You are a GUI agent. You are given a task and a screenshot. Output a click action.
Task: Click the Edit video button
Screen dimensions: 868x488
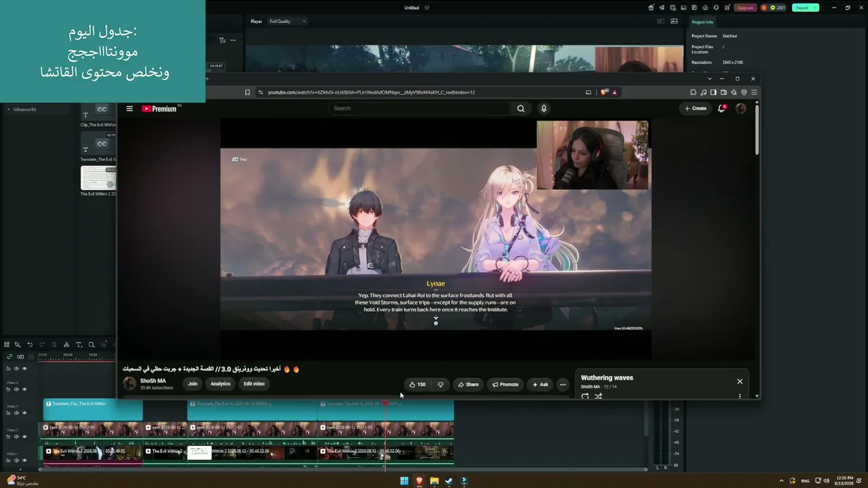click(x=254, y=384)
